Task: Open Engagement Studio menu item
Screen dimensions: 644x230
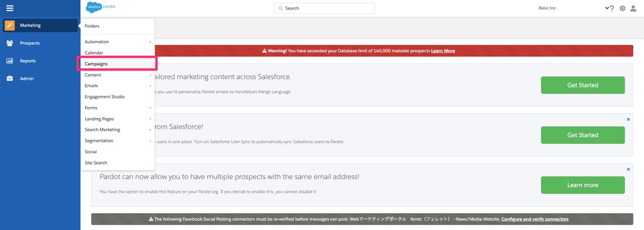Action: (x=118, y=97)
